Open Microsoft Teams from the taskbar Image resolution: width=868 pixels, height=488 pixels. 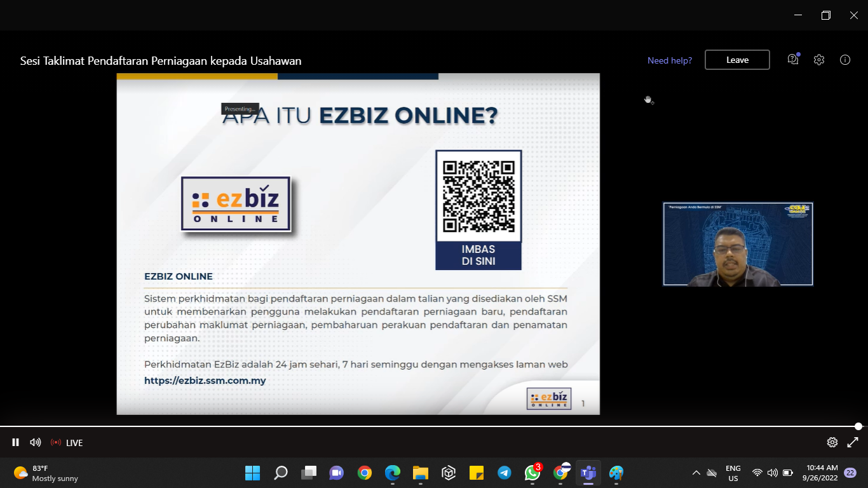[588, 473]
